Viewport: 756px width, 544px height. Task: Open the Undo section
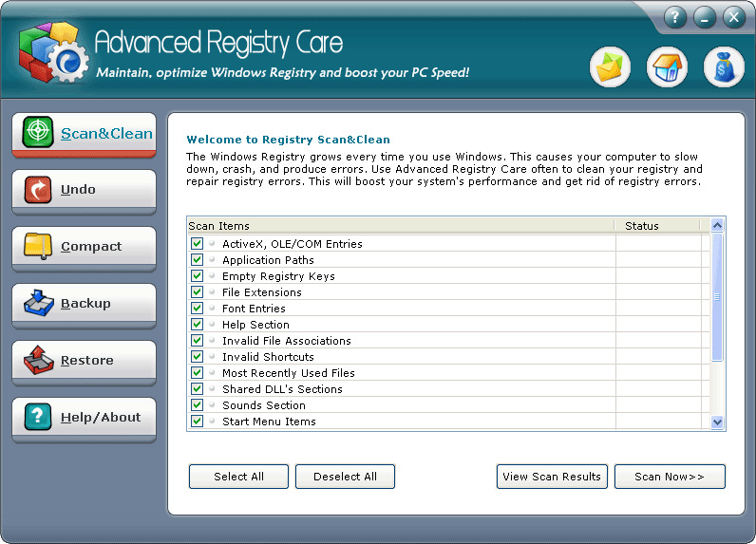click(84, 192)
